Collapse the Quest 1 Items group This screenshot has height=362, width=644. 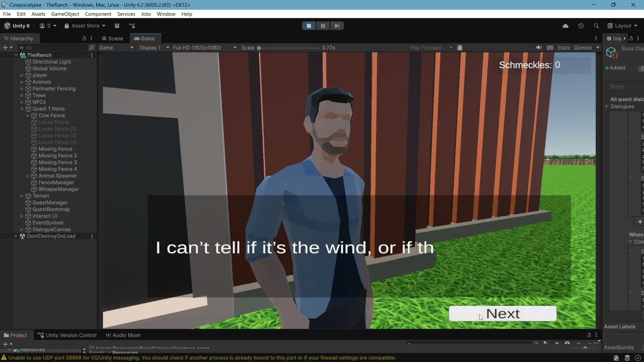22,109
